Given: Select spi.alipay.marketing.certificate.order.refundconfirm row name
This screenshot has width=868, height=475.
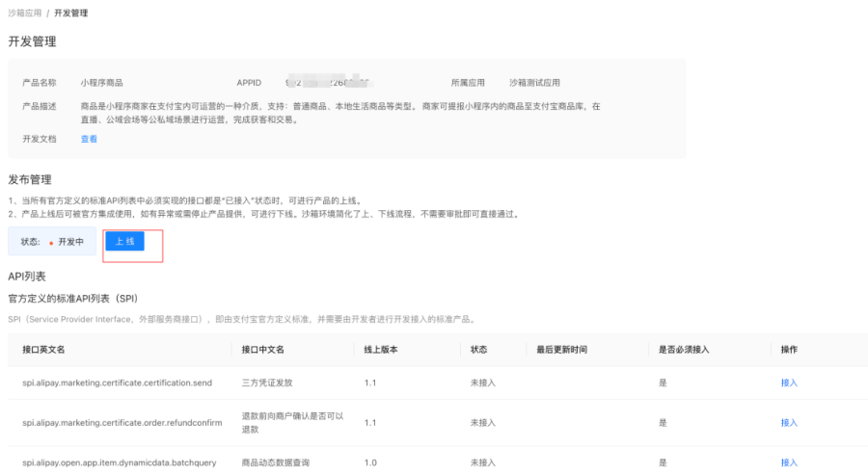Looking at the screenshot, I should (x=122, y=422).
